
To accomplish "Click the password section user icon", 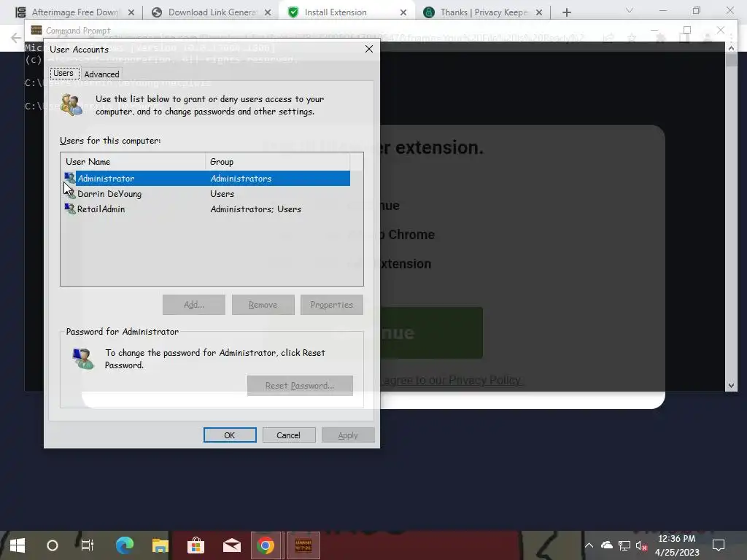I will point(83,359).
